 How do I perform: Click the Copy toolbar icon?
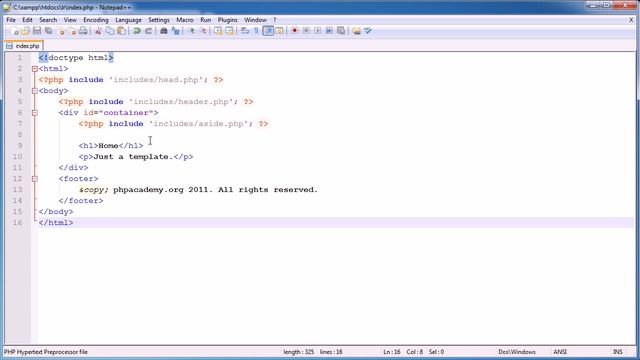click(110, 31)
